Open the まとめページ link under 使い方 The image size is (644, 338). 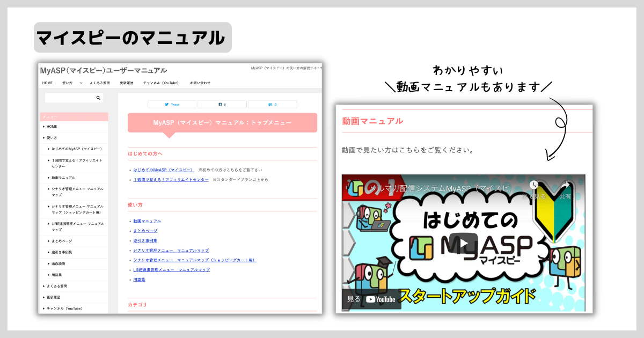(x=145, y=231)
